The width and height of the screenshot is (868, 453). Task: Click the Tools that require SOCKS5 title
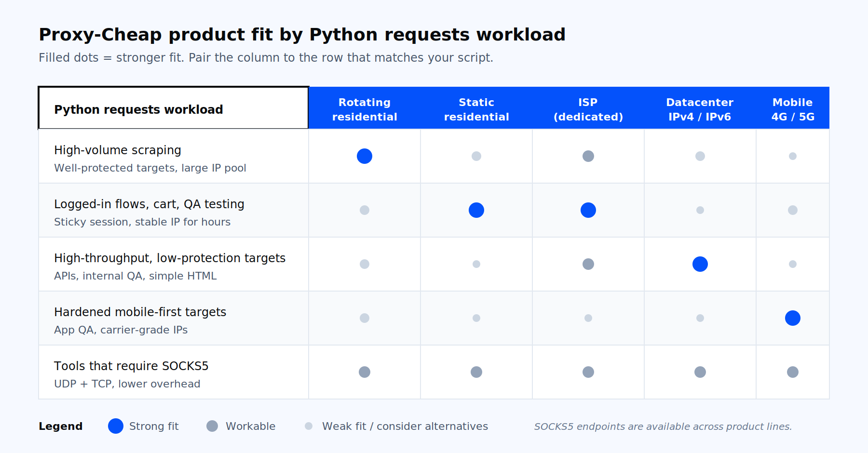(131, 366)
